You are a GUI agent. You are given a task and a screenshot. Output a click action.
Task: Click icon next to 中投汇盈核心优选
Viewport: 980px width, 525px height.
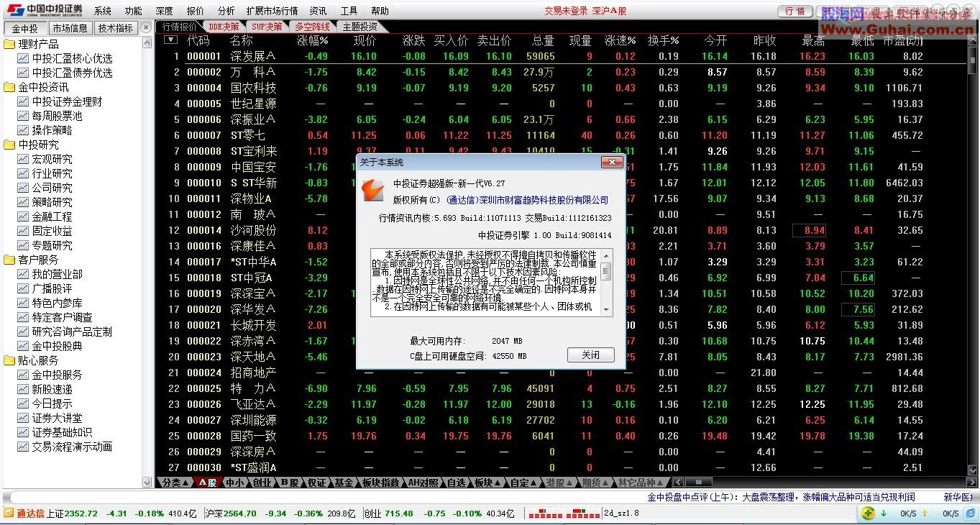click(x=23, y=59)
